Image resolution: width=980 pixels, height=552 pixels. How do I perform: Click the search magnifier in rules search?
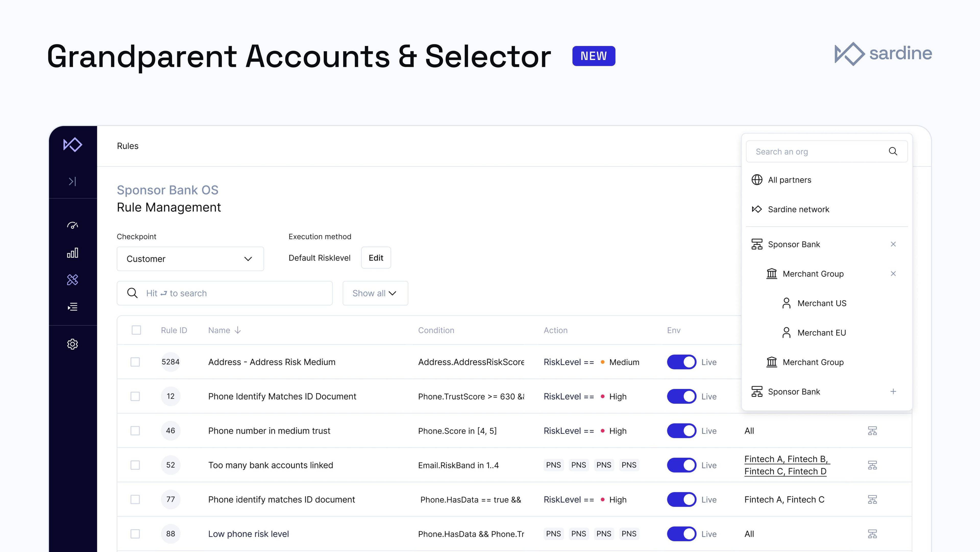132,293
